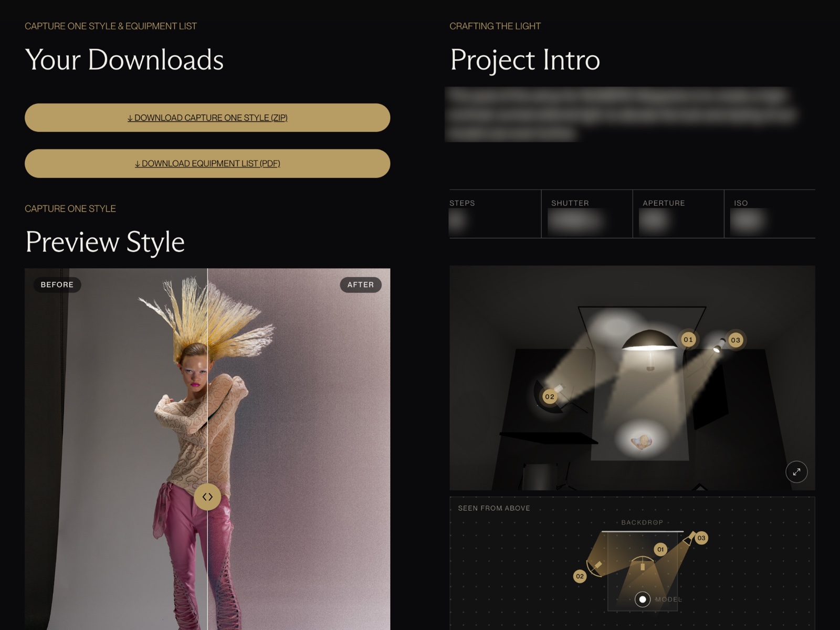Click the 'Preview Style' heading
840x630 pixels.
pos(105,242)
